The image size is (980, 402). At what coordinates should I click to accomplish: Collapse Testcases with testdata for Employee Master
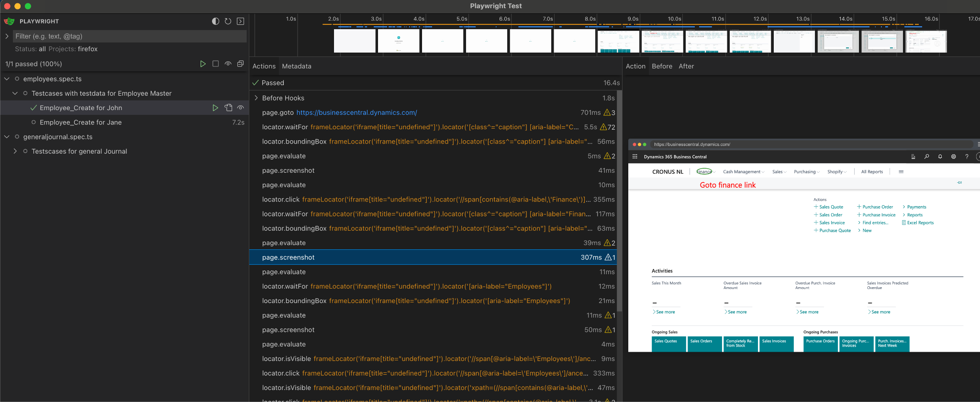[x=15, y=93]
